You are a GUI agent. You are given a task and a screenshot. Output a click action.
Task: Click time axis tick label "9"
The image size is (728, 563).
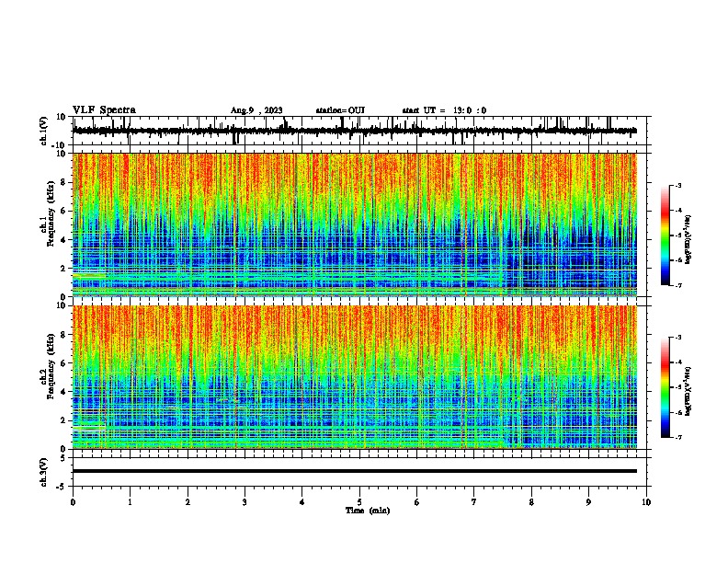(x=588, y=502)
